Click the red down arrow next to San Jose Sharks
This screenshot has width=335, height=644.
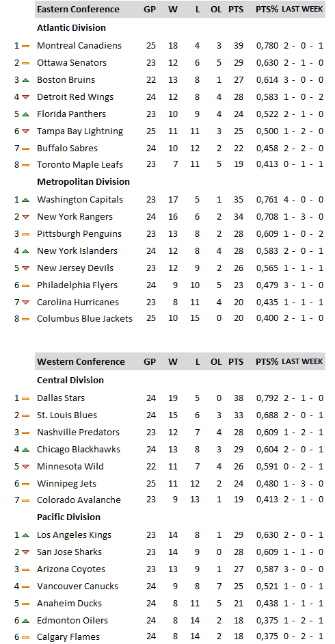pyautogui.click(x=25, y=552)
